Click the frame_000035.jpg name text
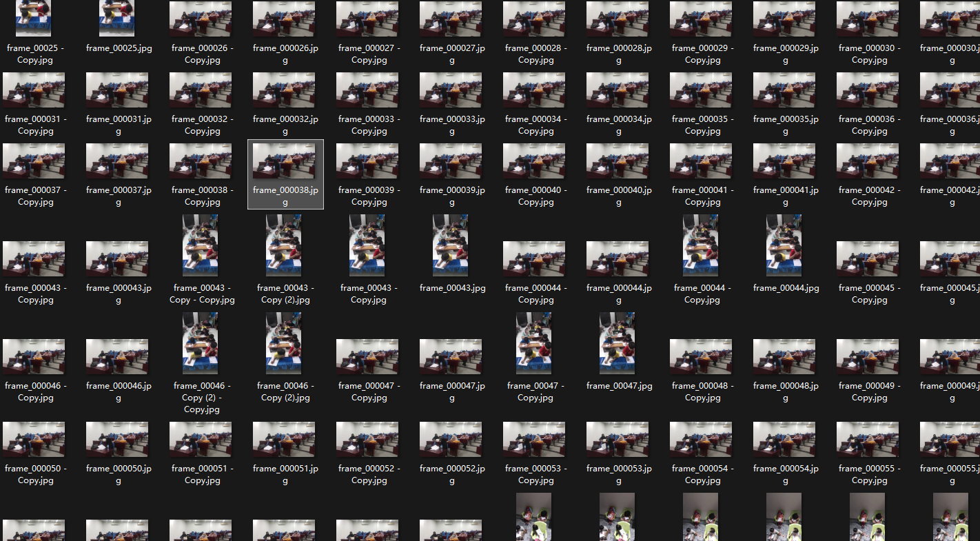980x541 pixels. 786,125
